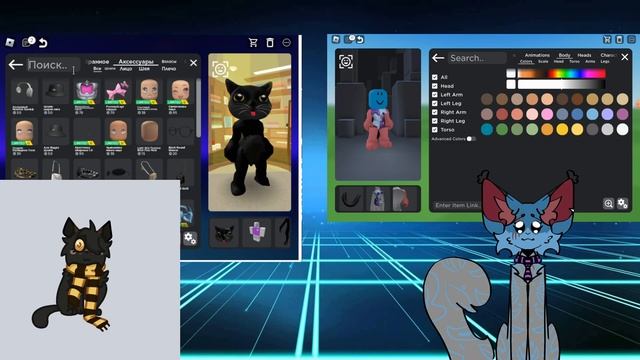Select the Лицо sub-tab

tap(126, 69)
